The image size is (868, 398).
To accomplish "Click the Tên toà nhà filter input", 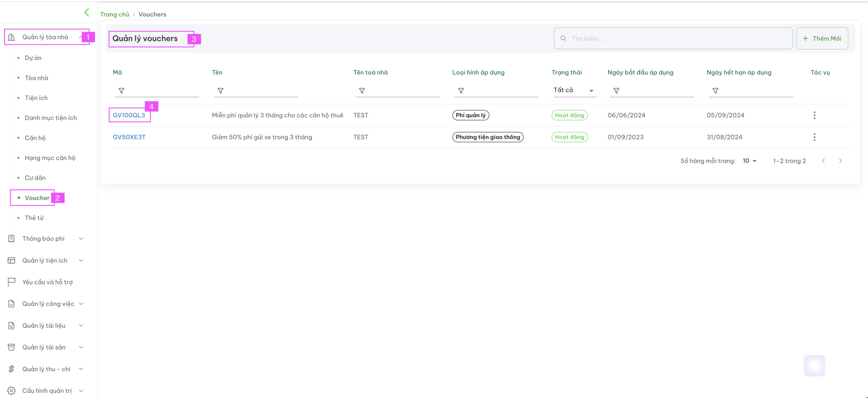I will 397,91.
